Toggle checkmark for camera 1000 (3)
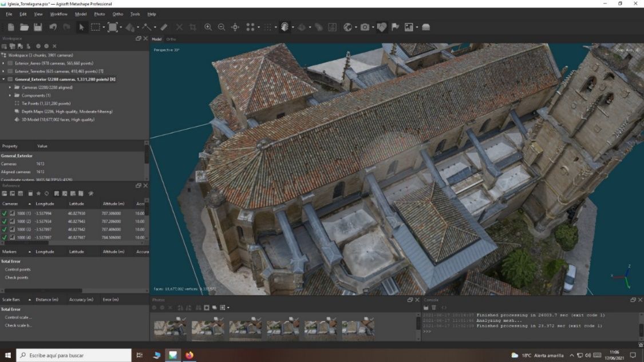This screenshot has height=362, width=644. [x=5, y=229]
